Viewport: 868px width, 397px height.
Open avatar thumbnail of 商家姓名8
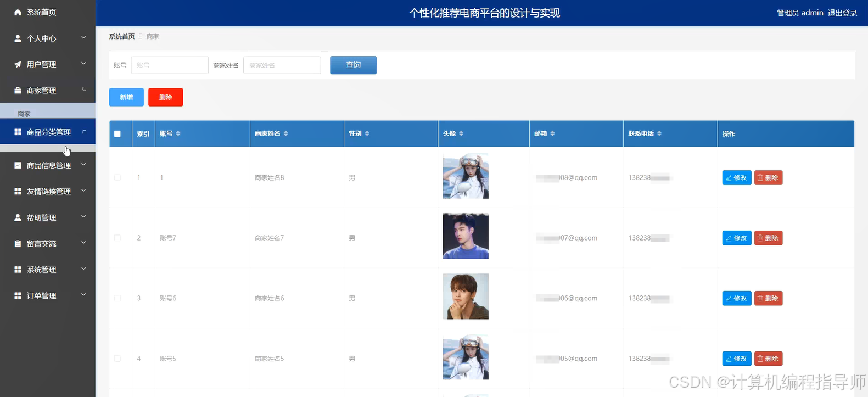click(466, 176)
